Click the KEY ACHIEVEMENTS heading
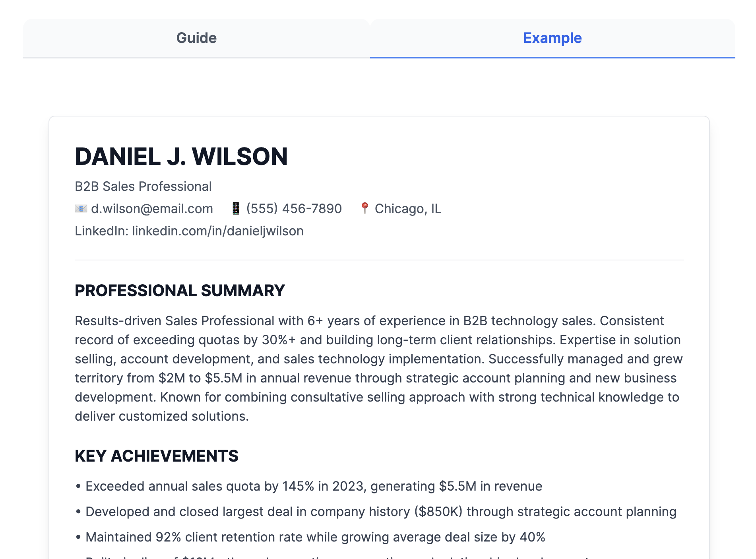 pos(157,456)
